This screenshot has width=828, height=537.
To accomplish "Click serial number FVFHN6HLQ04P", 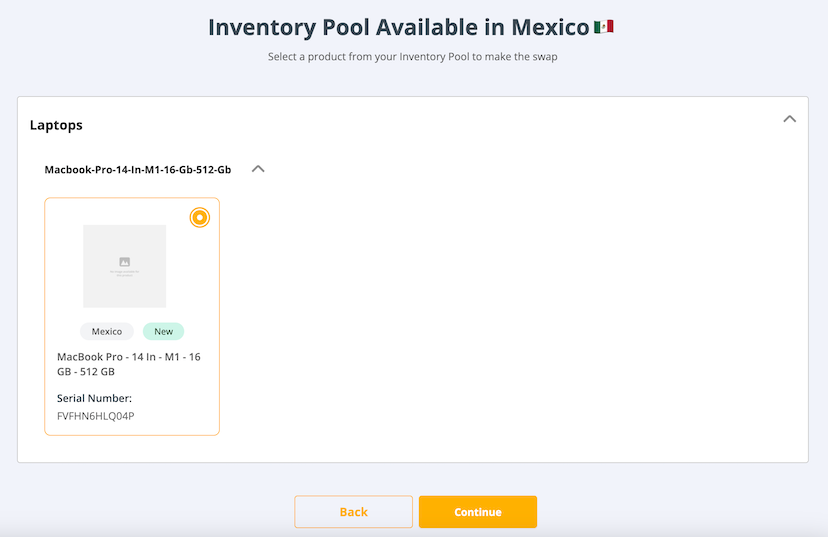I will (x=95, y=416).
